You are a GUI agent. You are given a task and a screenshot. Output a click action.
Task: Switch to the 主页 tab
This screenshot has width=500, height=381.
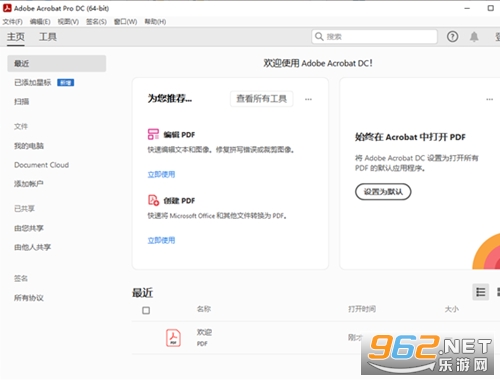tap(16, 37)
